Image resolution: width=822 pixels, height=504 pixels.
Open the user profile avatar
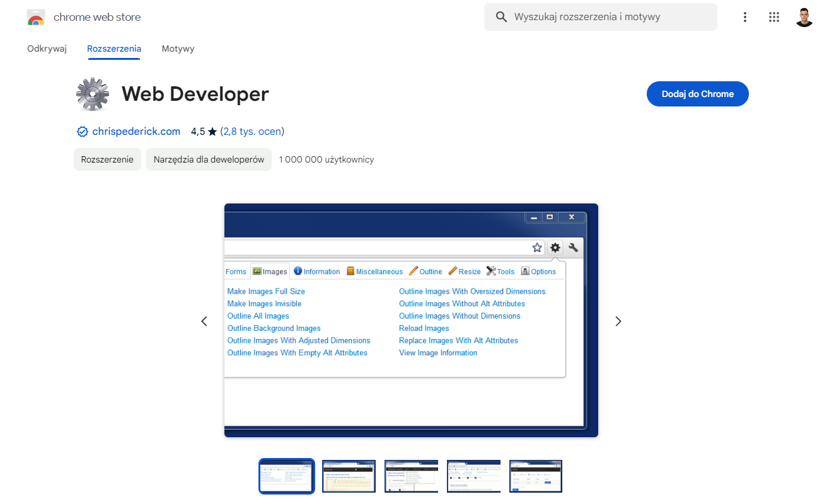tap(804, 17)
